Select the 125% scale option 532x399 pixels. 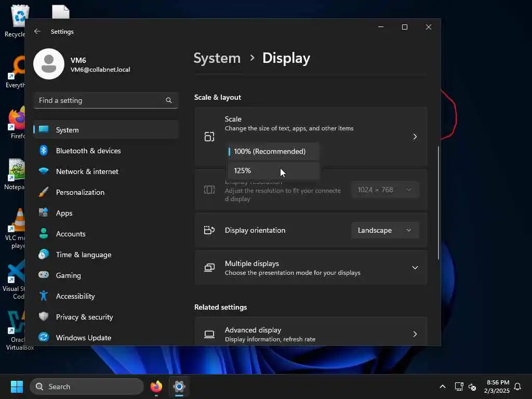(x=273, y=170)
